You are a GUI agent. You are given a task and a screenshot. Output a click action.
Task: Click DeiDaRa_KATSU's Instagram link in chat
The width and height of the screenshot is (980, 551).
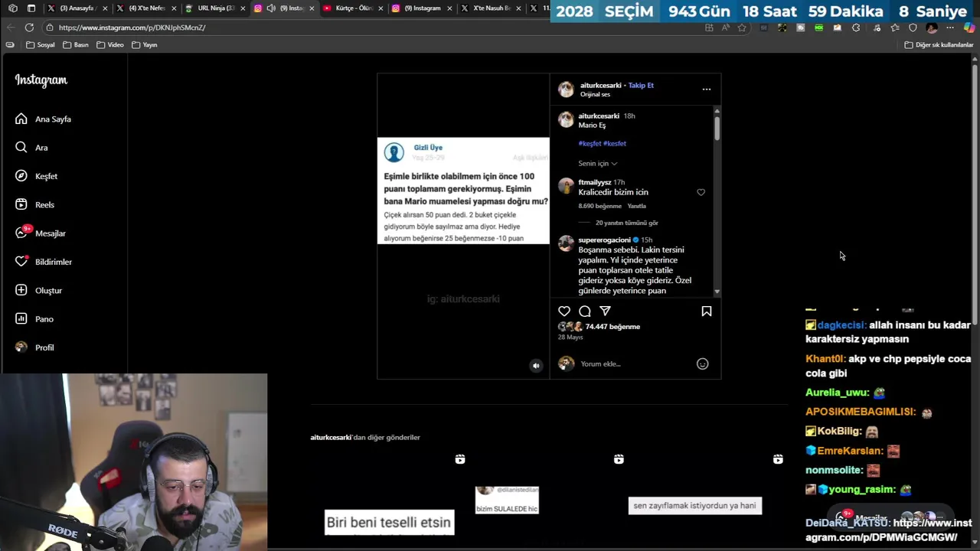click(888, 530)
